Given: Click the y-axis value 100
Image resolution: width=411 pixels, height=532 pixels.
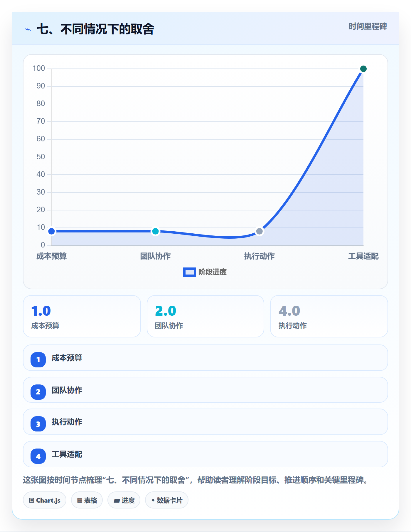Looking at the screenshot, I should coord(39,68).
